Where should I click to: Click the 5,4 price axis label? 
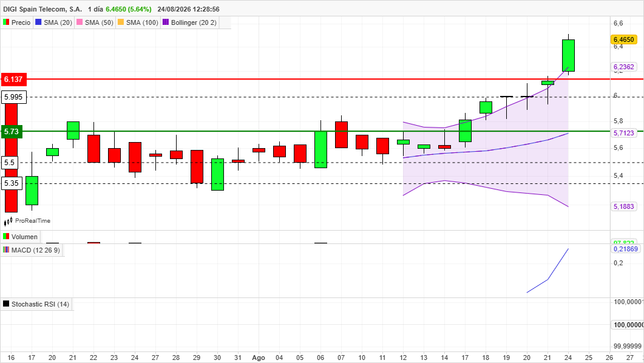pyautogui.click(x=618, y=176)
